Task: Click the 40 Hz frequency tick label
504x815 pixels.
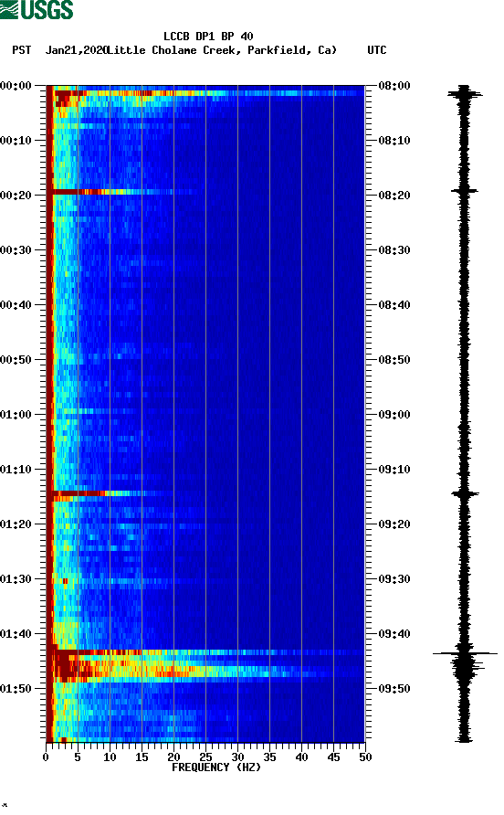Action: (x=301, y=757)
